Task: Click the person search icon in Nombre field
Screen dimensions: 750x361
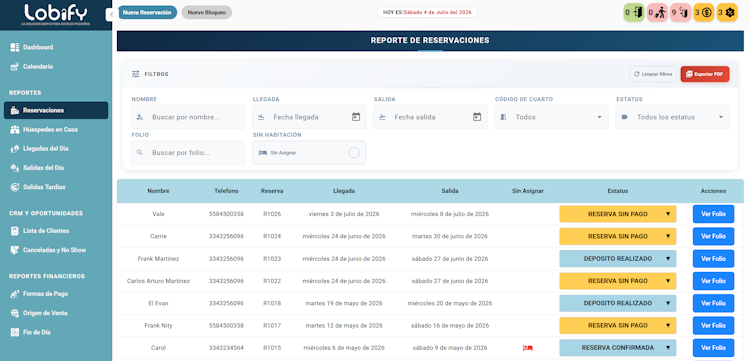Action: 140,117
